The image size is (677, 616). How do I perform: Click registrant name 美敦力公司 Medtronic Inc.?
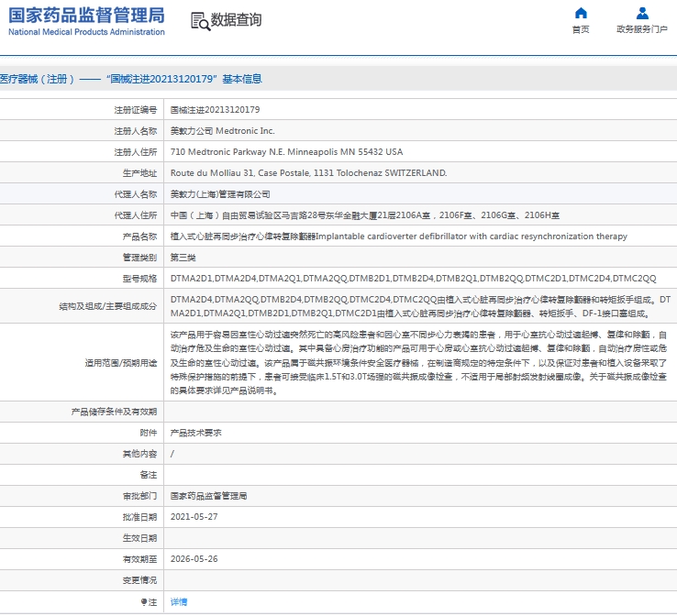click(x=222, y=131)
